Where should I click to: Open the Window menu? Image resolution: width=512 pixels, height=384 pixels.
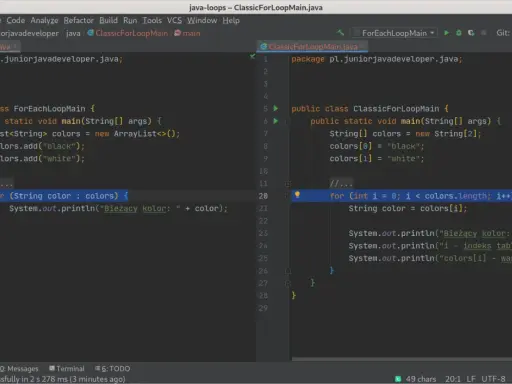coord(202,20)
